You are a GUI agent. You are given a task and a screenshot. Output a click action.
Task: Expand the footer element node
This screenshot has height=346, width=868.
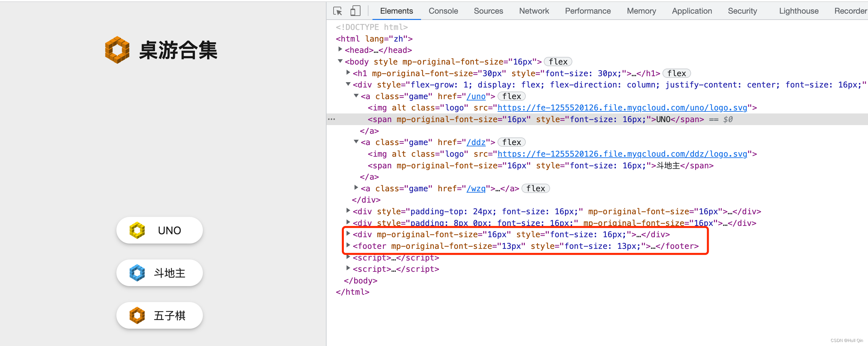coord(348,246)
